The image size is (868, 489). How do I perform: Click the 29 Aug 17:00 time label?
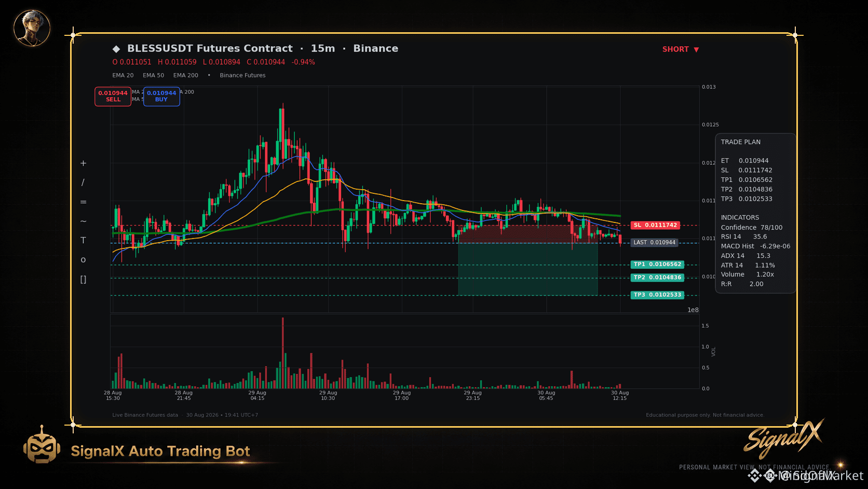tap(402, 395)
